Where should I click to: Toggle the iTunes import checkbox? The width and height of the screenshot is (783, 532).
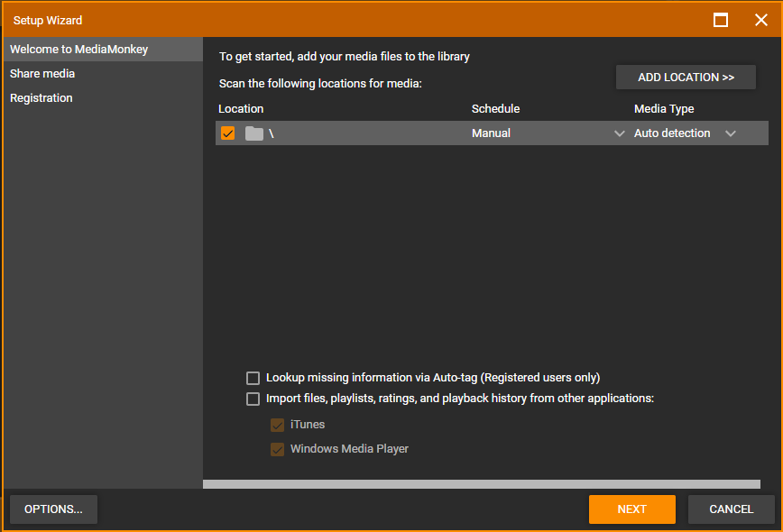pos(278,425)
